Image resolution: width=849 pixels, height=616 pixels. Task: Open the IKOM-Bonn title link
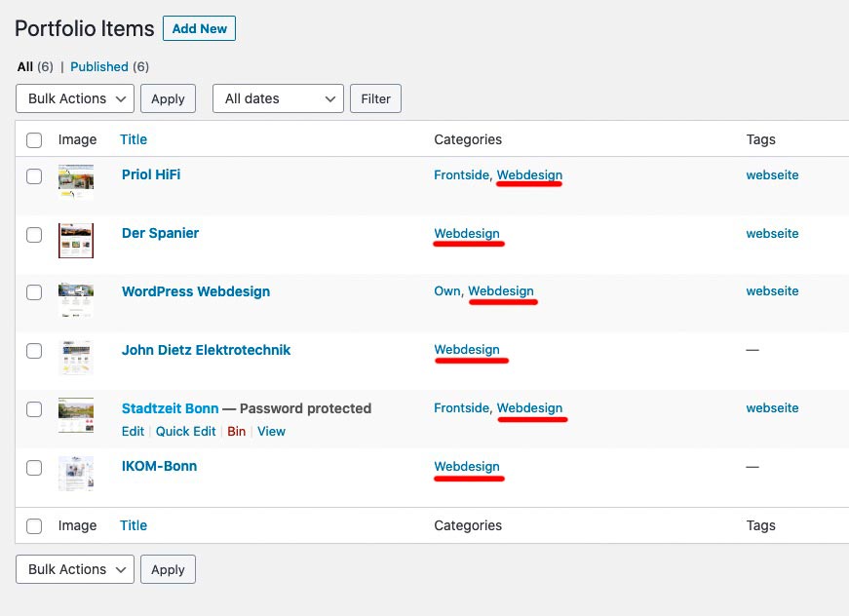pyautogui.click(x=159, y=466)
